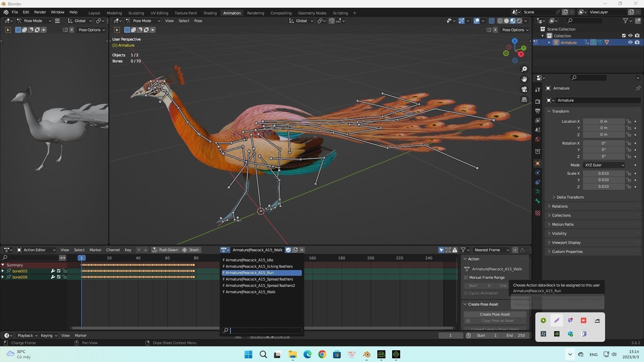This screenshot has height=362, width=644.
Task: Hide Armature in viewport via eye icon
Action: point(630,42)
